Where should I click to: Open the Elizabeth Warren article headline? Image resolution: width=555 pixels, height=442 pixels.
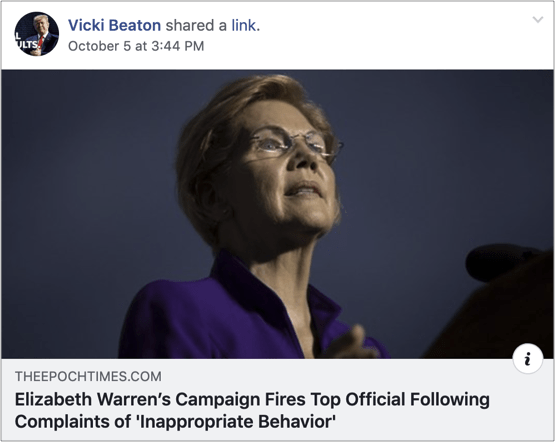click(252, 410)
